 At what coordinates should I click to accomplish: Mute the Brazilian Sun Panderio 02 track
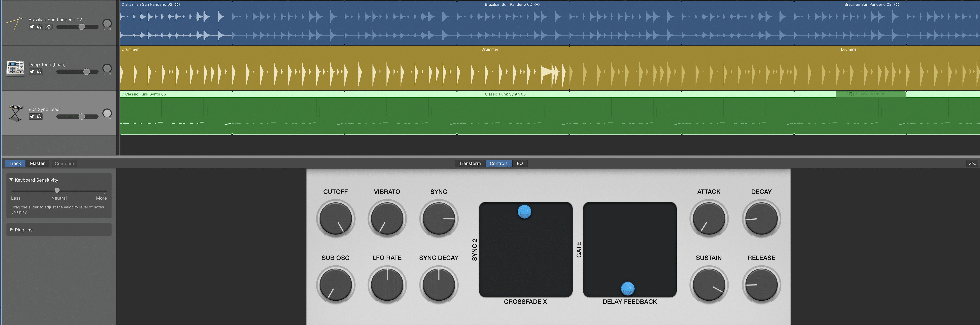pos(32,27)
